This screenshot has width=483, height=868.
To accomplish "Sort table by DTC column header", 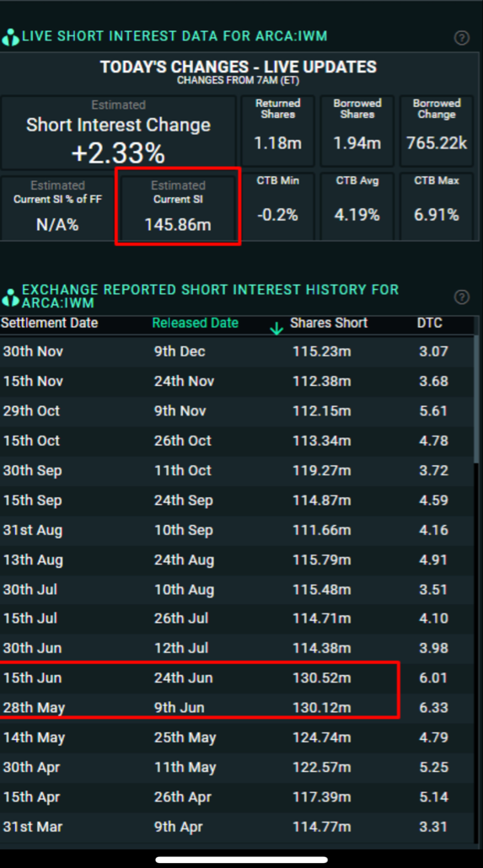I will click(429, 323).
